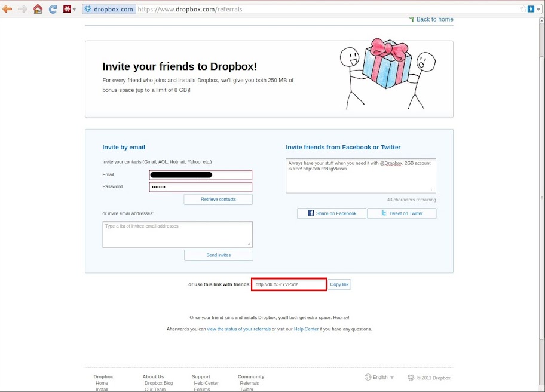Screen dimensions: 545x392
Task: Click the Tweet on Twitter button
Action: pos(402,213)
